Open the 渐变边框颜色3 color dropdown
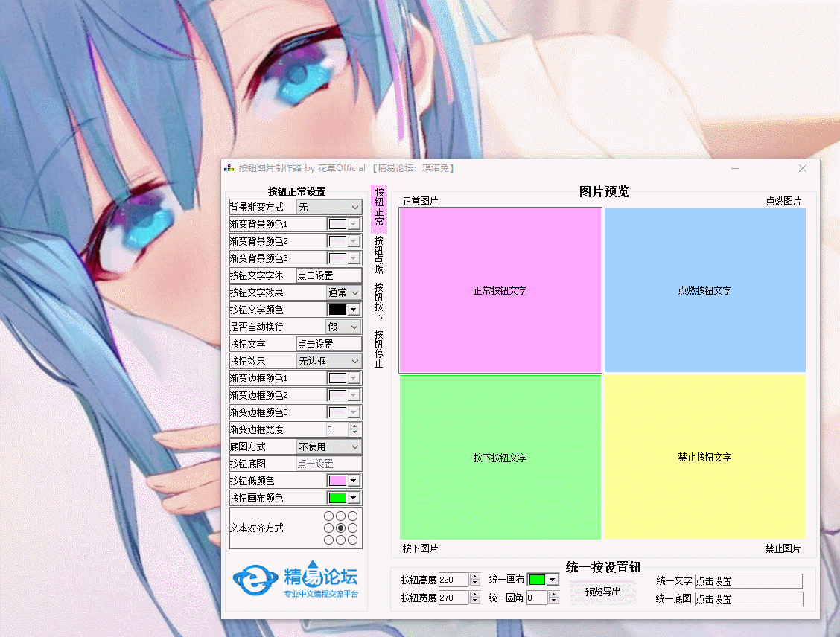The width and height of the screenshot is (840, 637). (x=354, y=413)
